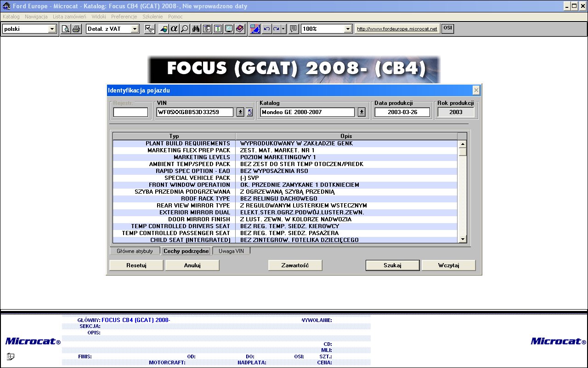The image size is (588, 368).
Task: Select the PLANT BUILD REQUIREMENTS row
Action: (x=285, y=144)
